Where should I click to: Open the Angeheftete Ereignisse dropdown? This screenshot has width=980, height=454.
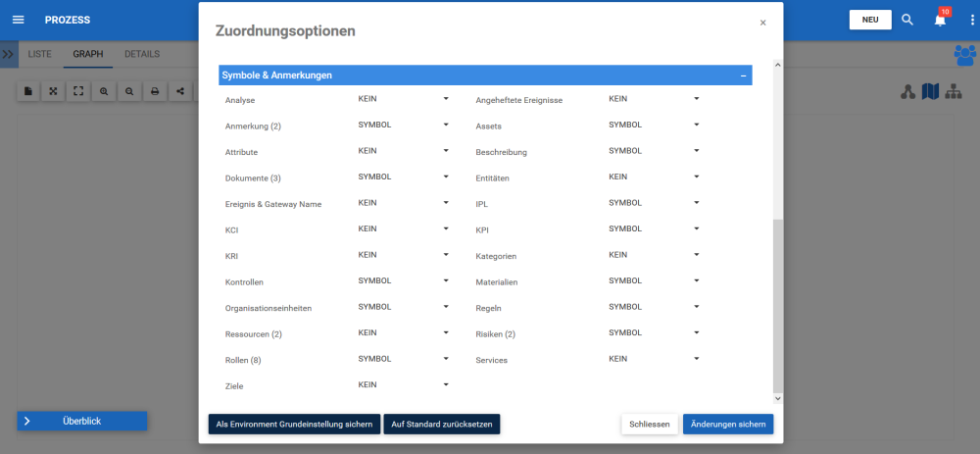(654, 99)
